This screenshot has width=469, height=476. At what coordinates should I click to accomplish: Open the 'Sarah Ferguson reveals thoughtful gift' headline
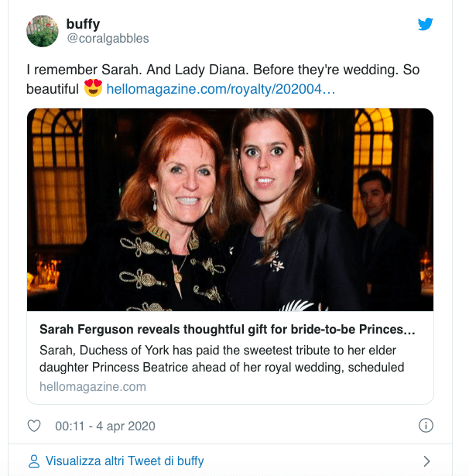tap(228, 330)
